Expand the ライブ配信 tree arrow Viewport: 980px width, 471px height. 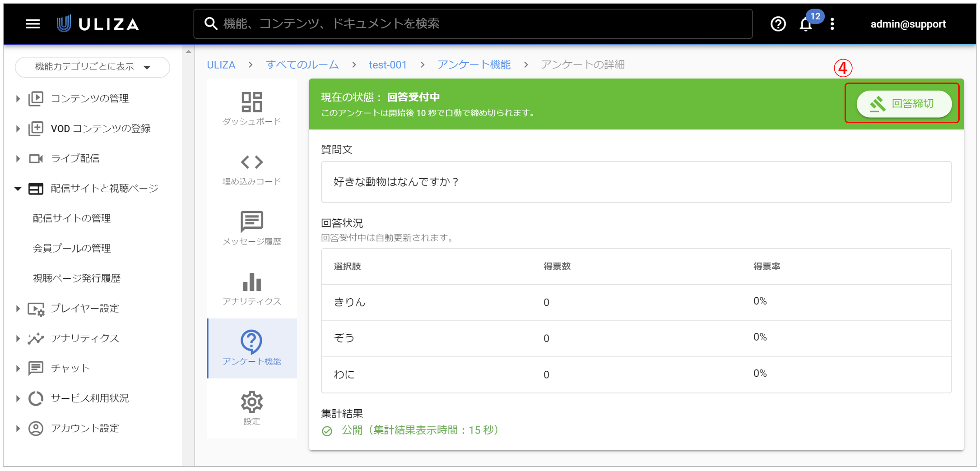[18, 158]
